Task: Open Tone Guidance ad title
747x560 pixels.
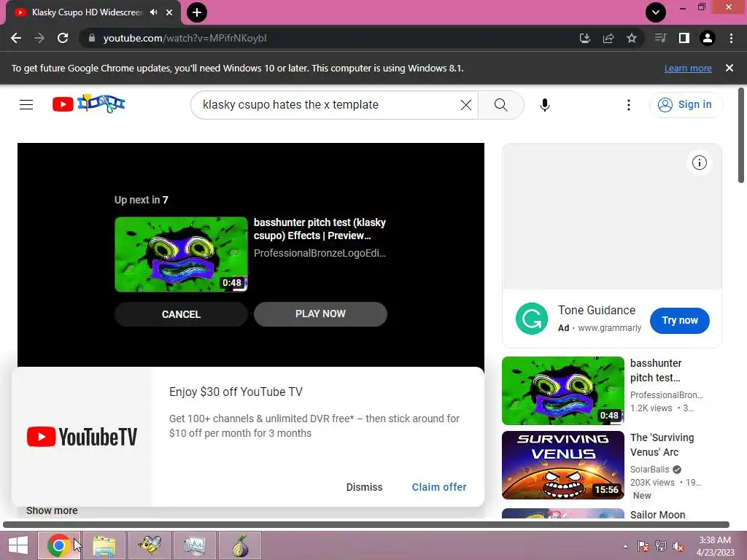Action: pos(597,311)
